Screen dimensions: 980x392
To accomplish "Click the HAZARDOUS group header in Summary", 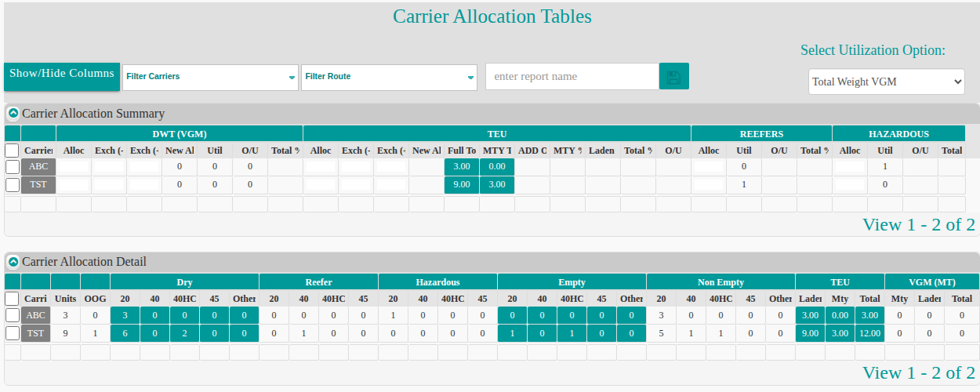I will pyautogui.click(x=898, y=134).
